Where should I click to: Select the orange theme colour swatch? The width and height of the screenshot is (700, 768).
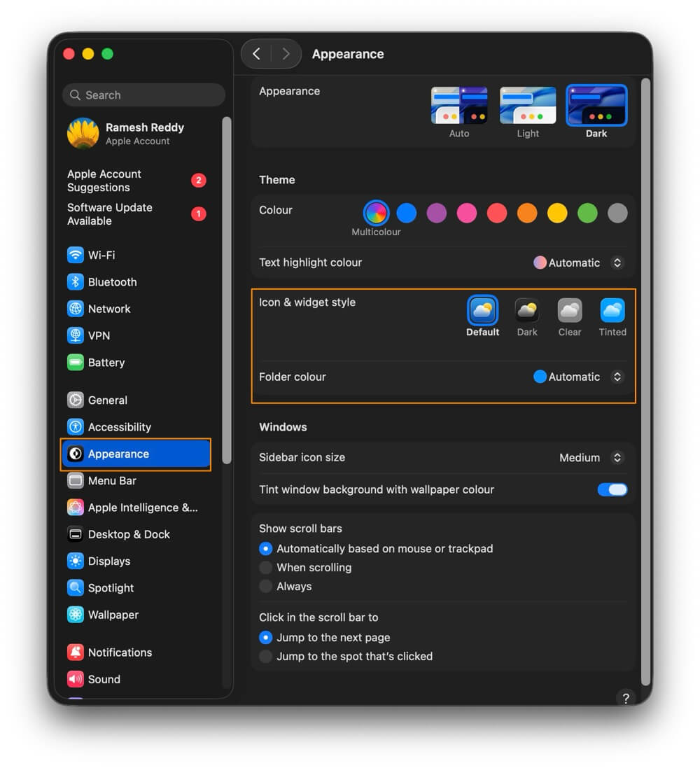pos(526,213)
